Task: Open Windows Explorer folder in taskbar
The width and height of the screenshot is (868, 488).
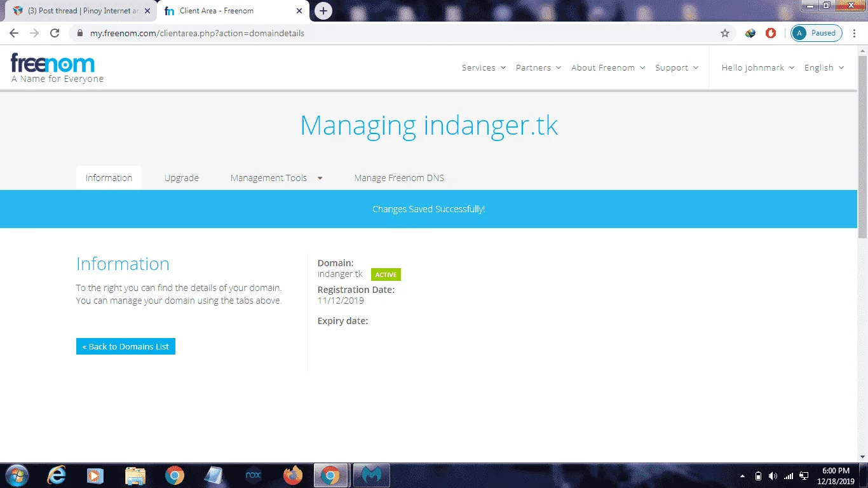Action: 135,475
